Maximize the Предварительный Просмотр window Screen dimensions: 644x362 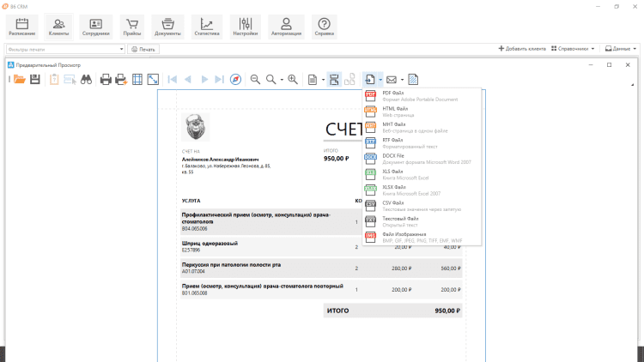(609, 65)
